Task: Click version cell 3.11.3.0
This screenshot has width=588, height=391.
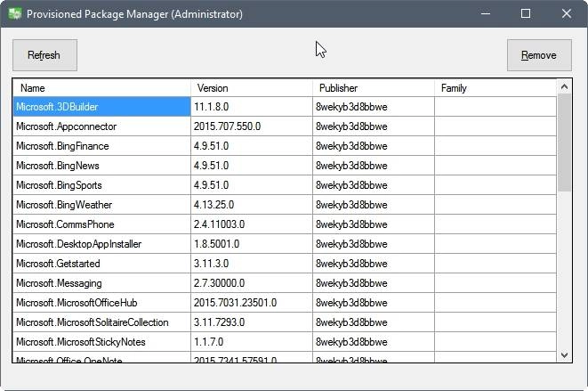Action: [x=252, y=264]
